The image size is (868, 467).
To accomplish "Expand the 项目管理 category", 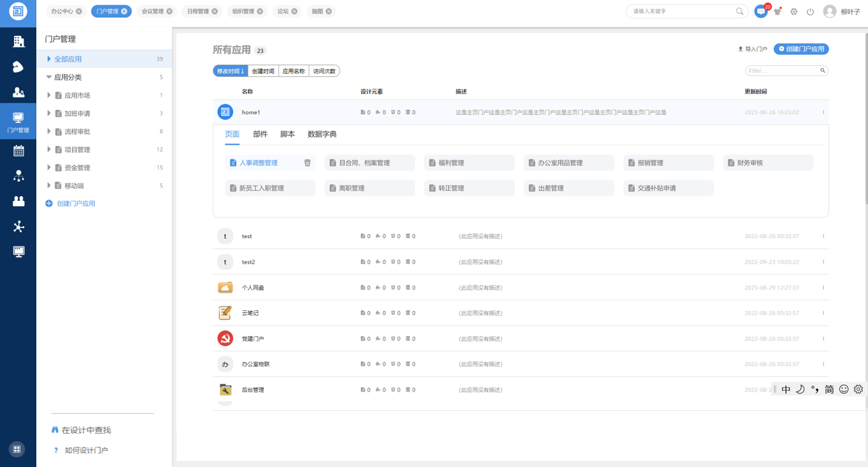I will (x=49, y=149).
